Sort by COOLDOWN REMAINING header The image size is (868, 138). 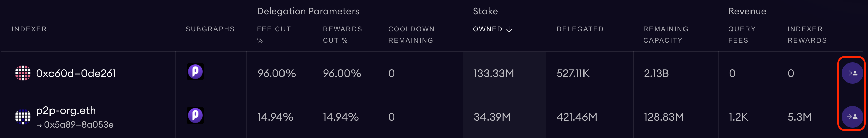click(411, 35)
